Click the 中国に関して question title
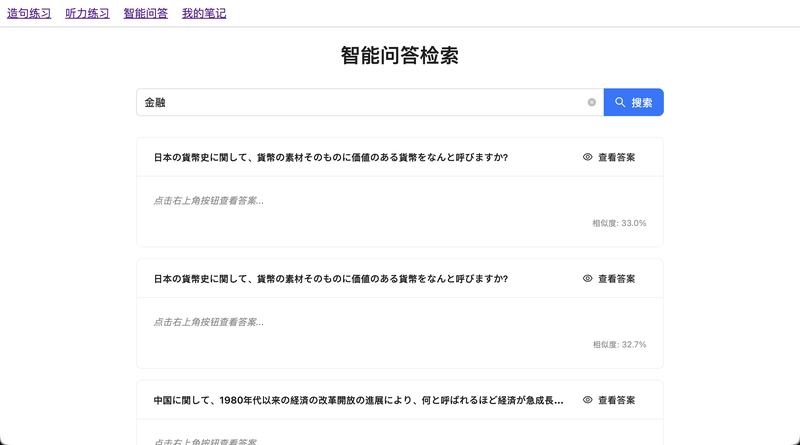Screen dimensions: 800x445 [x=358, y=400]
